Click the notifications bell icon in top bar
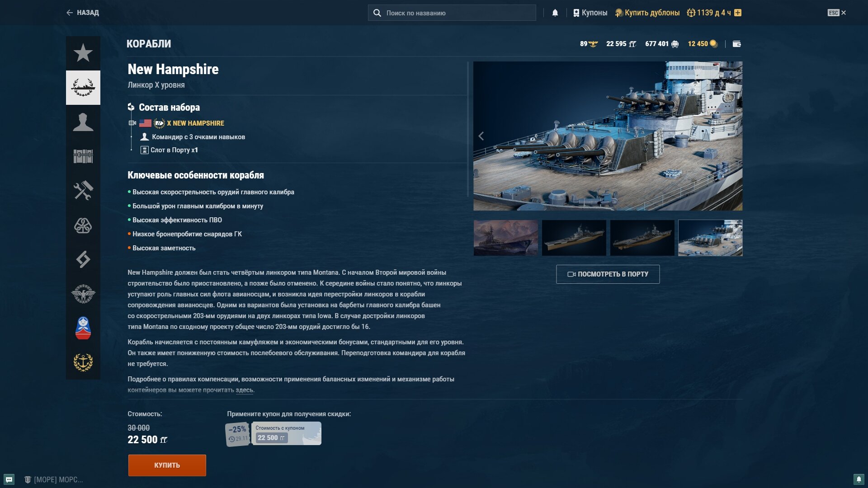This screenshot has width=868, height=488. click(x=555, y=13)
